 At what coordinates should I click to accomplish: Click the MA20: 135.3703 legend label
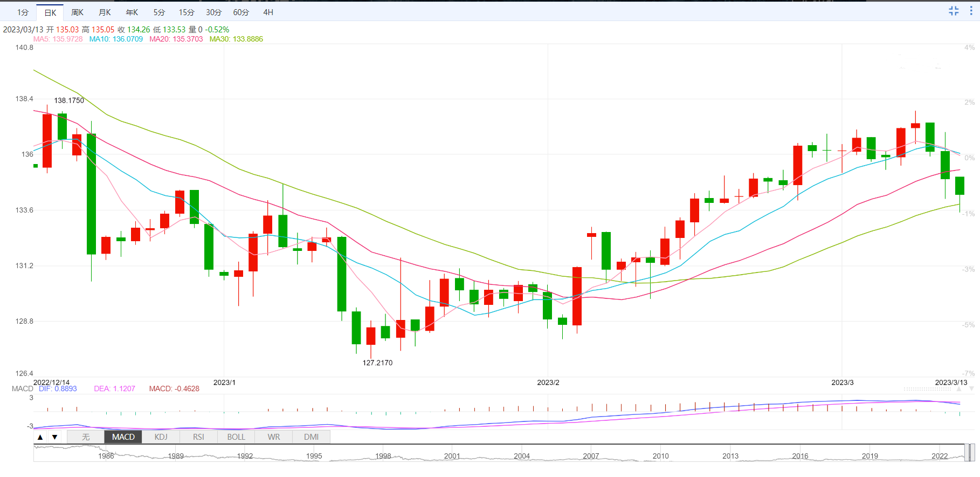tap(176, 39)
